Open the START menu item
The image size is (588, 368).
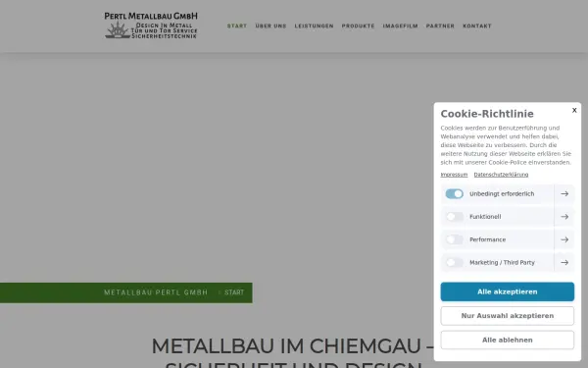(x=237, y=26)
